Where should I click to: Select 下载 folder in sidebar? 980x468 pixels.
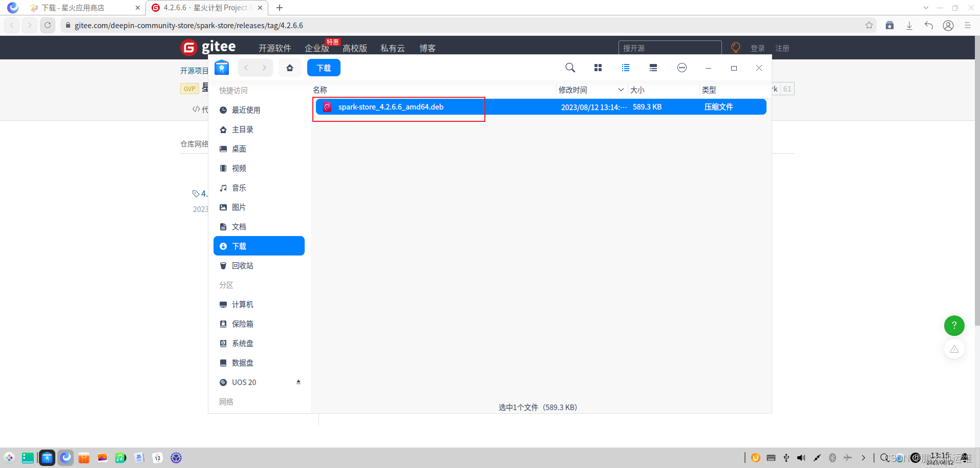[259, 246]
